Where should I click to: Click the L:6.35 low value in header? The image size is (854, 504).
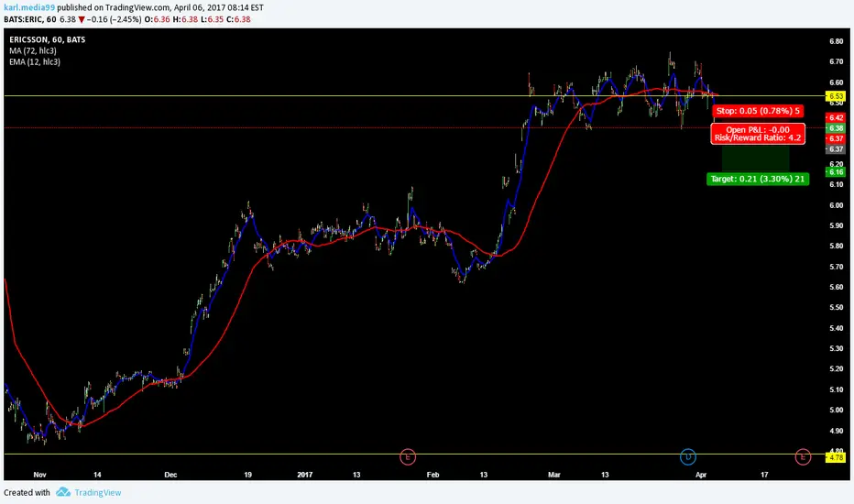[212, 19]
